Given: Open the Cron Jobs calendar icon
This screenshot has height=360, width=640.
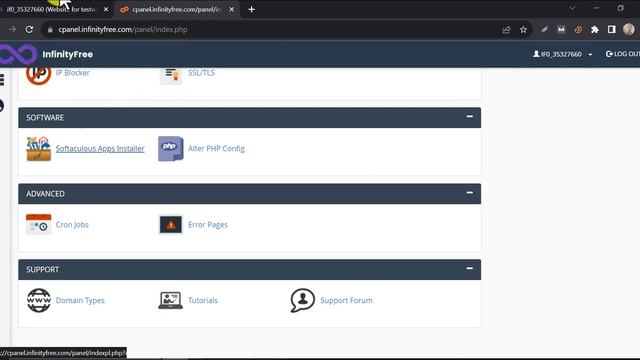Looking at the screenshot, I should click(x=39, y=224).
